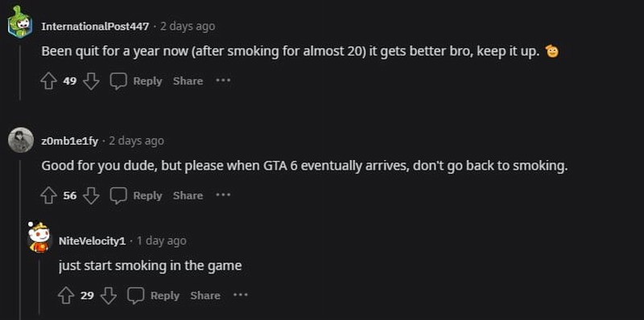
Task: Downvote InternationalPost447's comment
Action: tap(91, 81)
